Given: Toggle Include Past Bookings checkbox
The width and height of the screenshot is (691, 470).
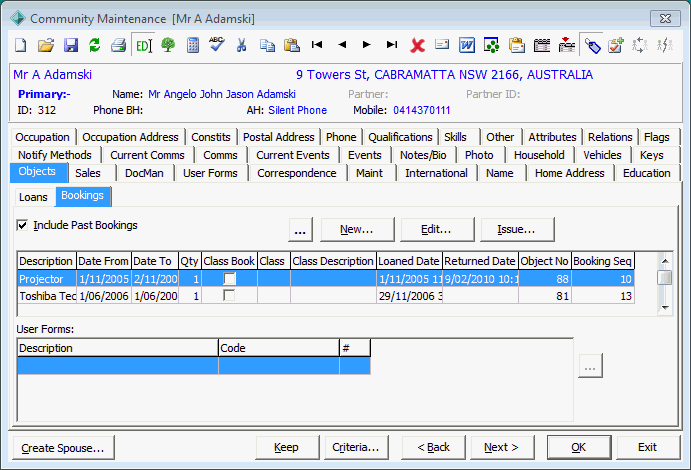Looking at the screenshot, I should click(22, 225).
